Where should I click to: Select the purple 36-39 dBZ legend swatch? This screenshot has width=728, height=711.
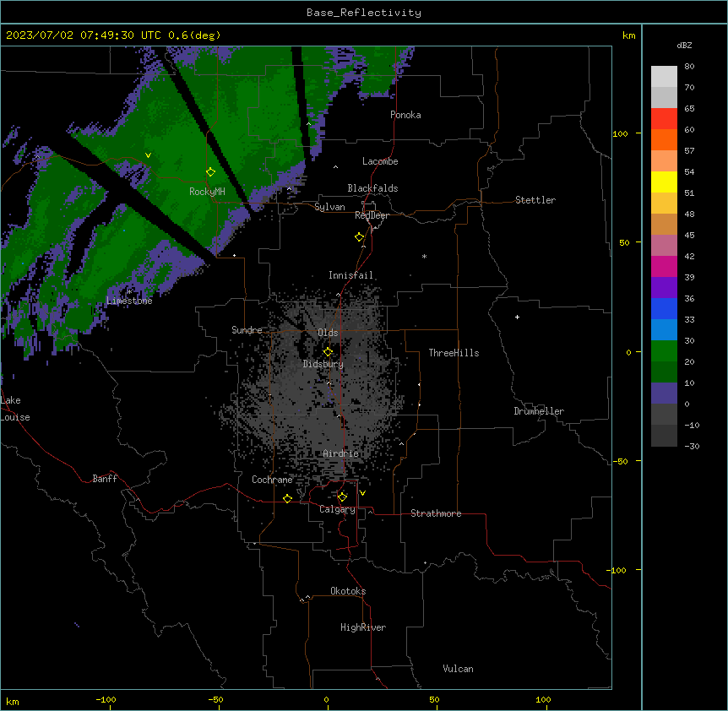[x=664, y=288]
